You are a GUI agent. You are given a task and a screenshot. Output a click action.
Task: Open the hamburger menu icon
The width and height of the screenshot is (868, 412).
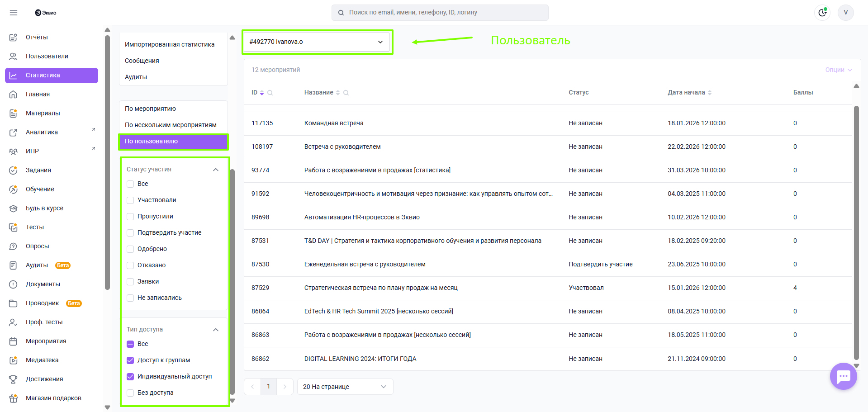pyautogui.click(x=14, y=13)
